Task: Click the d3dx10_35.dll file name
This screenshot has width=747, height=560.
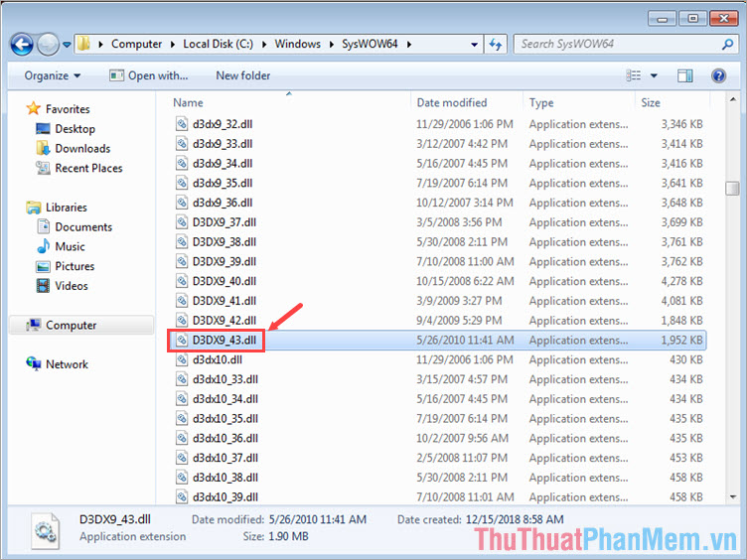Action: (225, 419)
